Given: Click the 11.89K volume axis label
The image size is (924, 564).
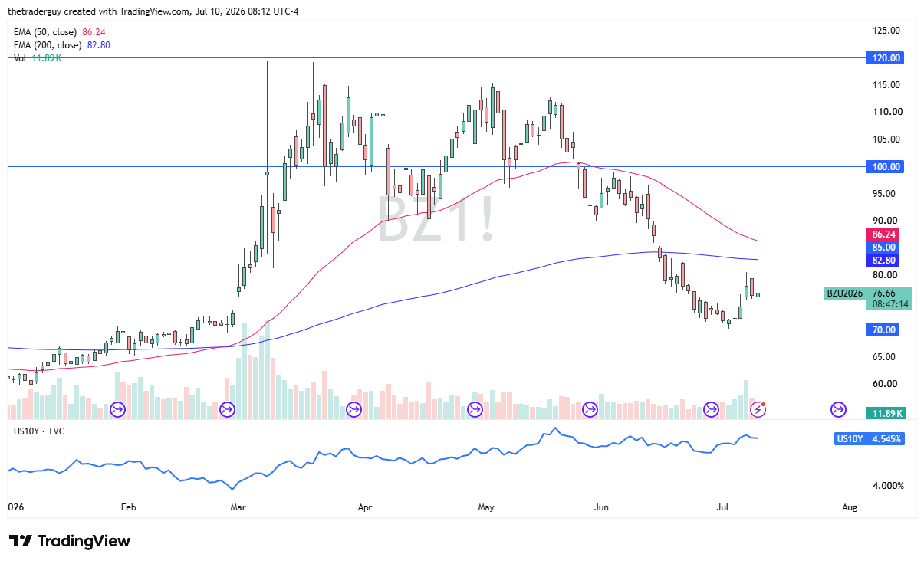Looking at the screenshot, I should pos(886,414).
